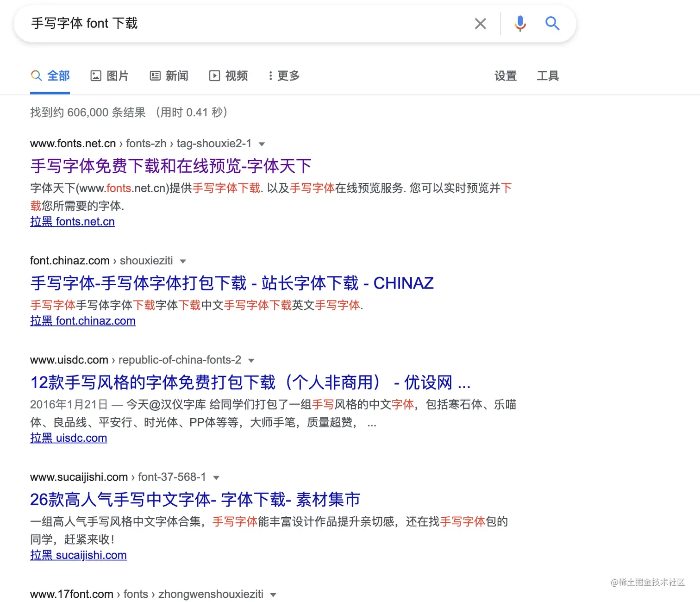Screen dimensions: 700x602
Task: Click 拉黑 font.chinaz.com block link
Action: [83, 321]
